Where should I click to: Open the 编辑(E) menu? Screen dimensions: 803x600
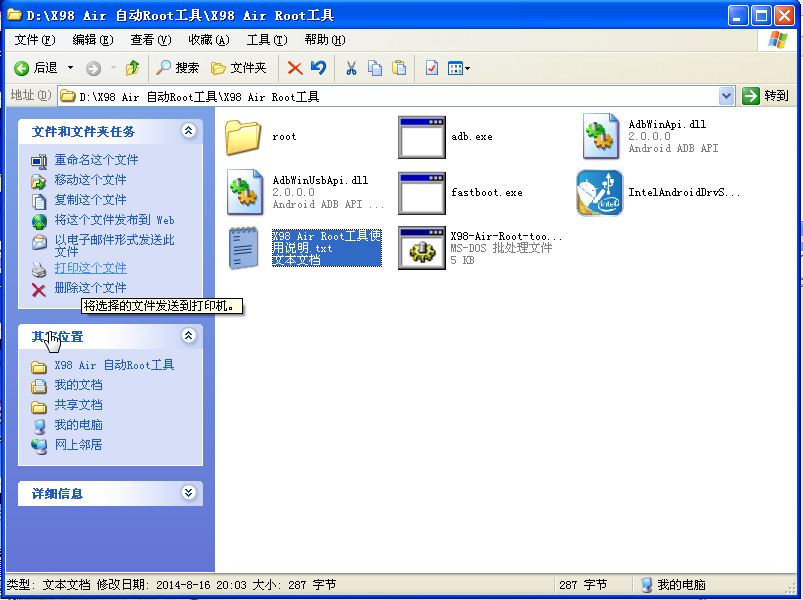(93, 39)
